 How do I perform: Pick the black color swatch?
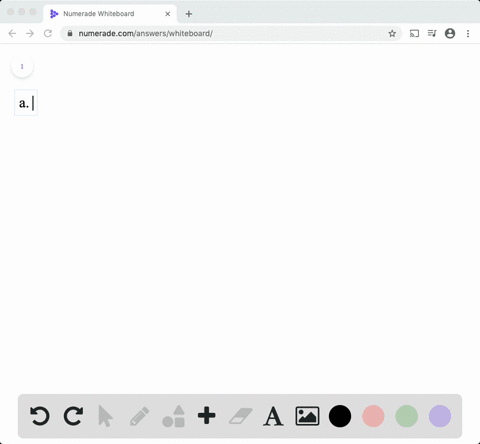340,416
